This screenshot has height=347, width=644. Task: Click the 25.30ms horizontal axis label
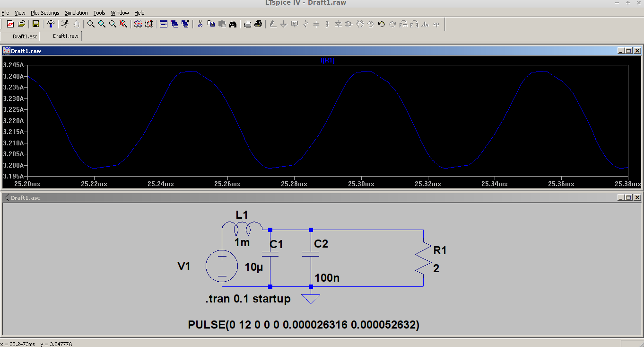361,183
